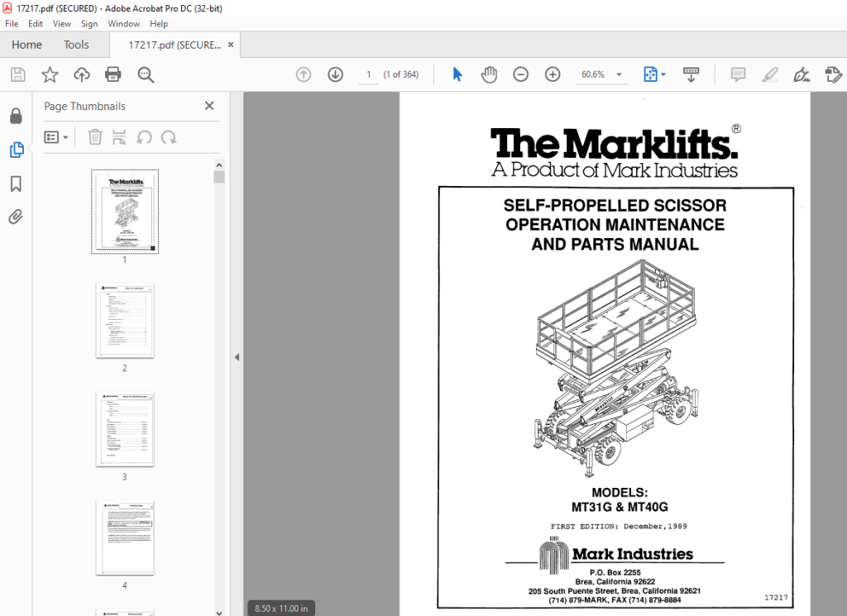
Task: Delete page trash icon in thumbnails panel
Action: tap(95, 137)
